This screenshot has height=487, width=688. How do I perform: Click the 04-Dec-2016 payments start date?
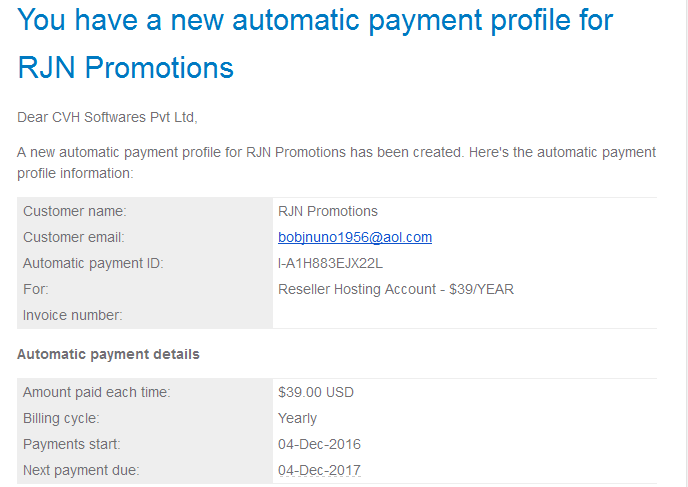pos(319,444)
